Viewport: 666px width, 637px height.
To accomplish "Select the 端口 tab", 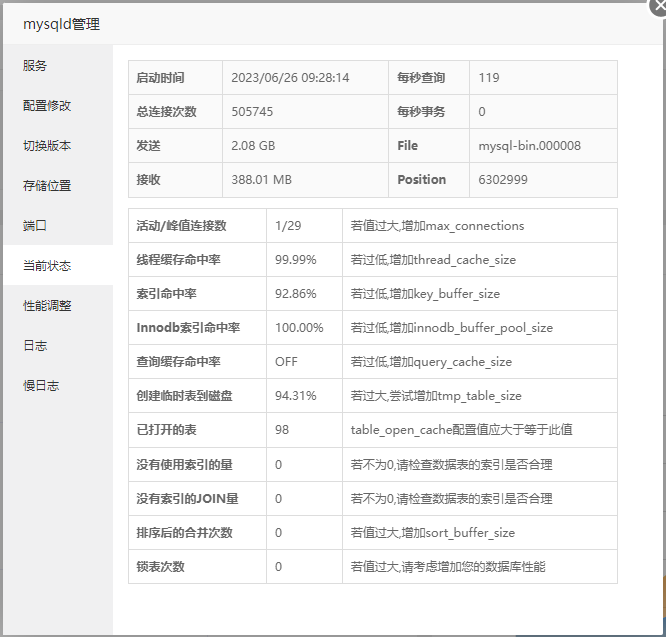I will coord(58,225).
